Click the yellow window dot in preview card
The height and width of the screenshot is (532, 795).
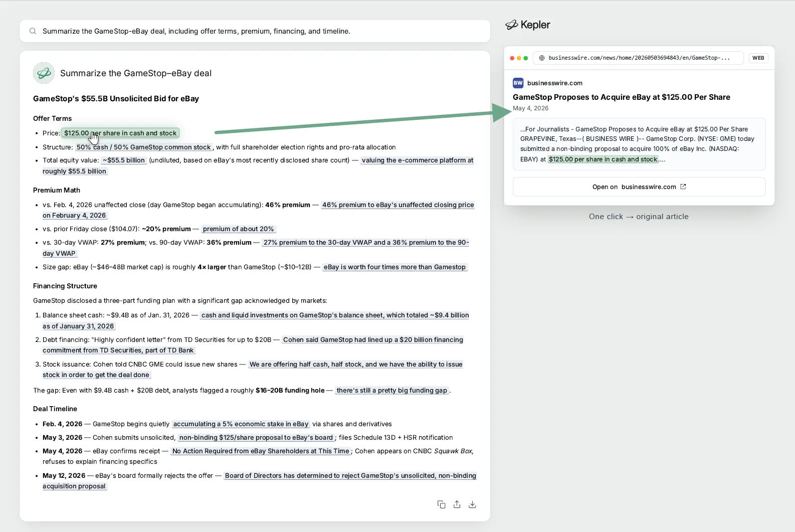tap(519, 58)
